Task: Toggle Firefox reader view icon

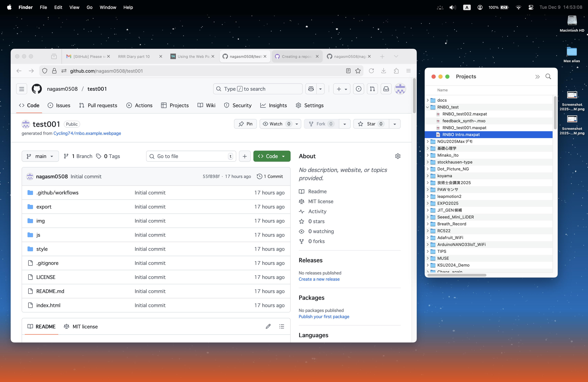Action: 348,71
